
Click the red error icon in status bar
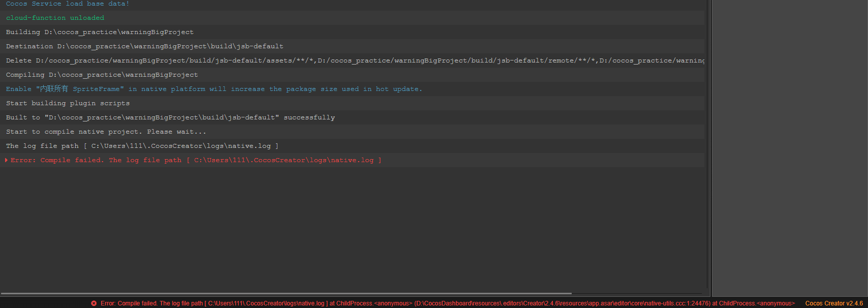coord(94,303)
